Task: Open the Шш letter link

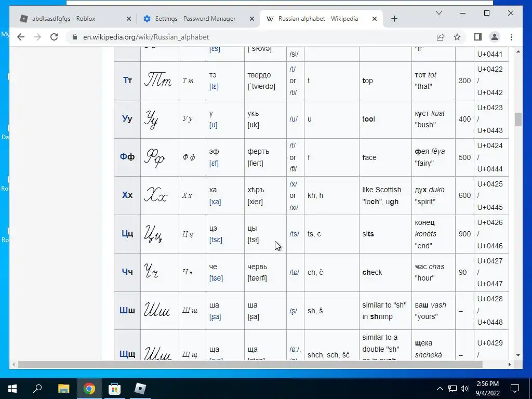Action: tap(127, 310)
